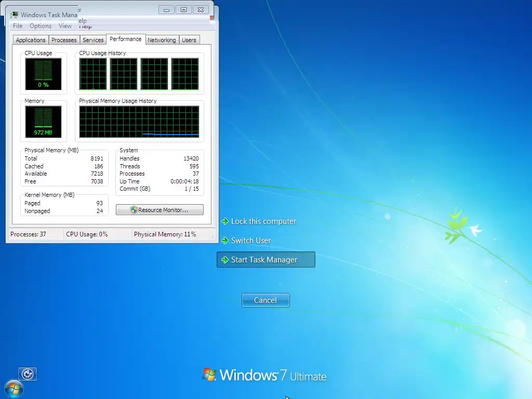532x399 pixels.
Task: Click the Task Manager title bar icon
Action: point(14,15)
